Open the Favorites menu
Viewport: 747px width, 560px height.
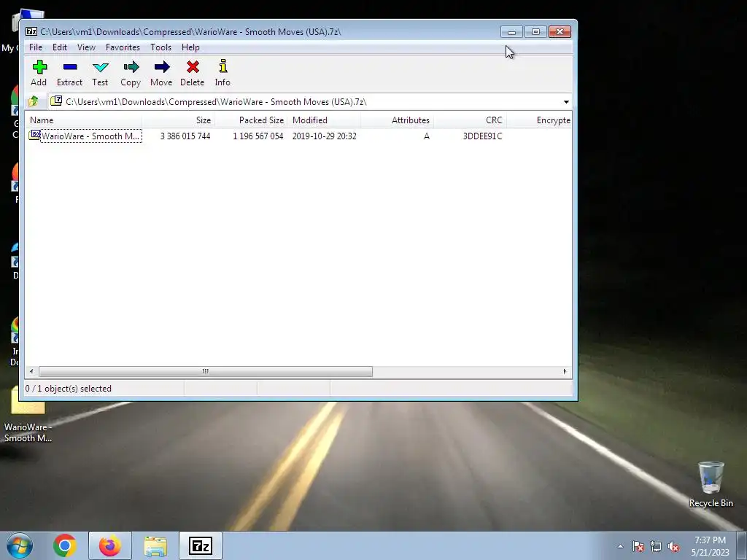pos(123,47)
